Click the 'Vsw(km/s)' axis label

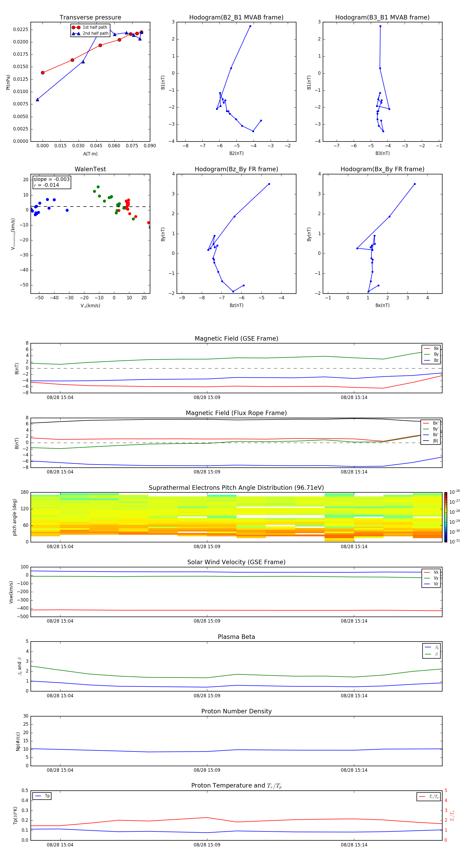tap(11, 592)
